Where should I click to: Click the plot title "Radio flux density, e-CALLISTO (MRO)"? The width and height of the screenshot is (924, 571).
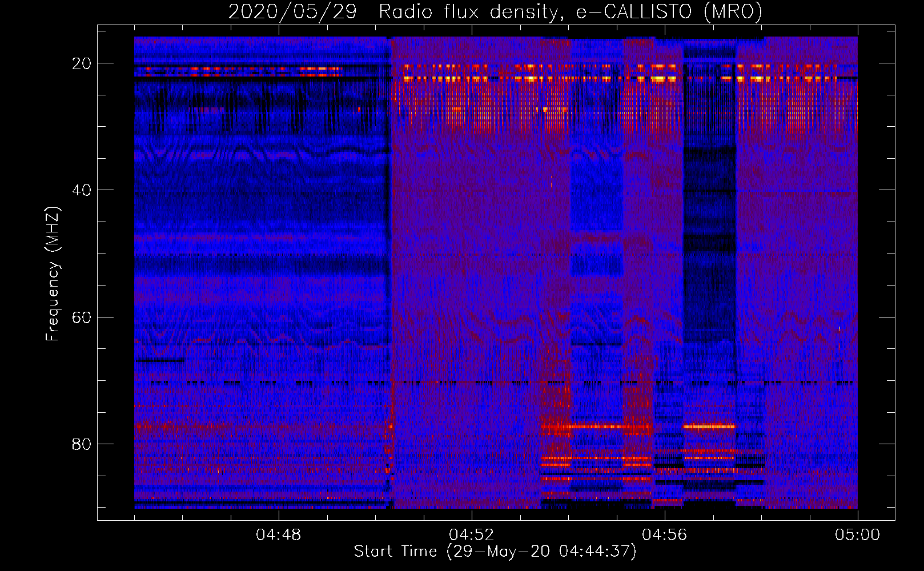tap(571, 12)
